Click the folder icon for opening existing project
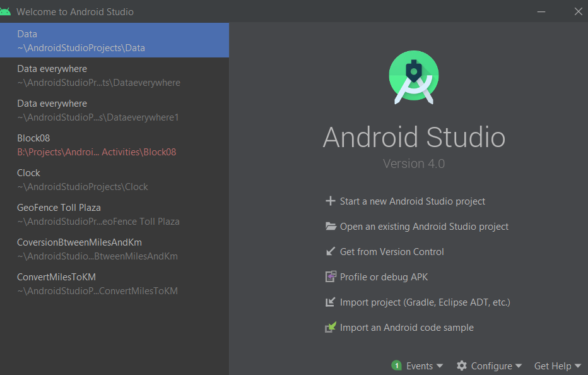This screenshot has width=588, height=375. pyautogui.click(x=331, y=226)
